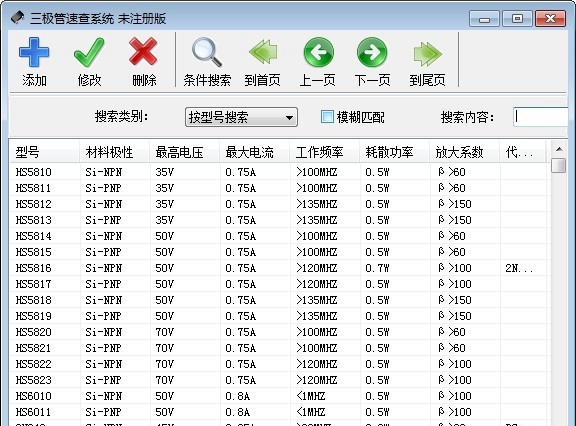The height and width of the screenshot is (426, 576).
Task: Click the vertical scrollbar up arrow
Action: (x=559, y=149)
